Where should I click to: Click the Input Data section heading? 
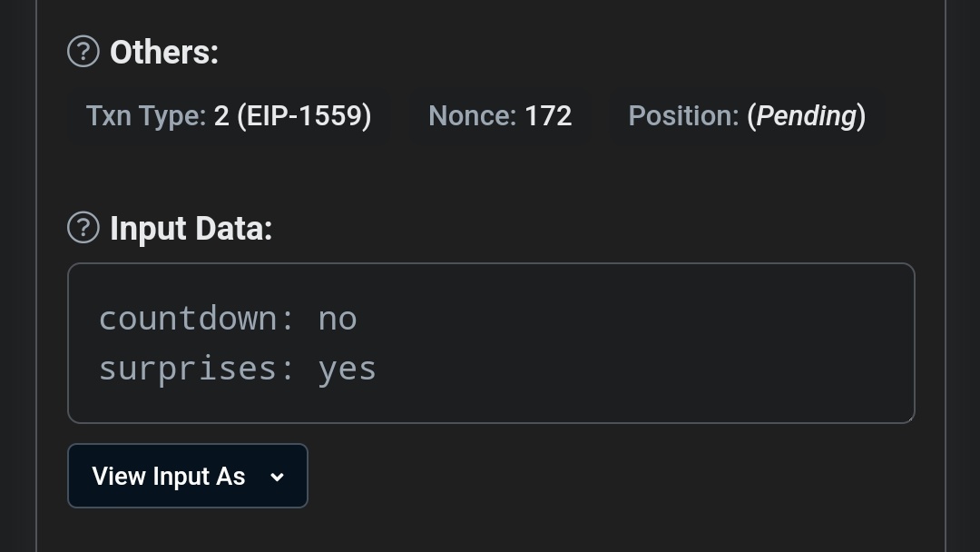(x=191, y=229)
